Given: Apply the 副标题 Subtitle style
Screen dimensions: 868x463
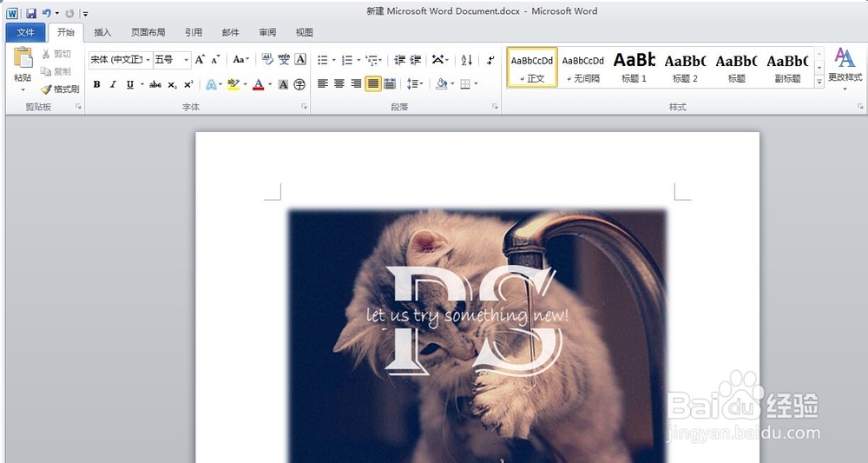Looking at the screenshot, I should [787, 67].
